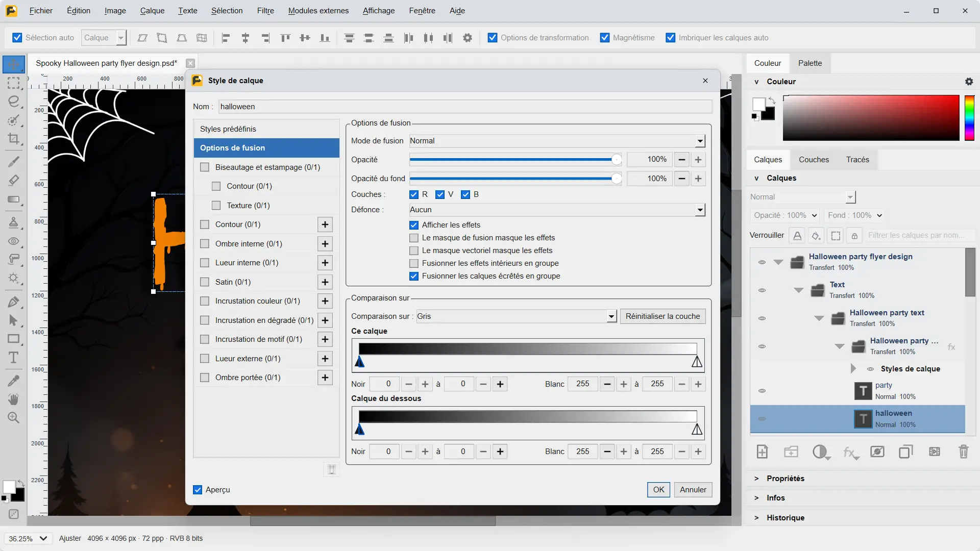Choose the Zoom tool
Viewport: 980px width, 551px height.
tap(14, 418)
